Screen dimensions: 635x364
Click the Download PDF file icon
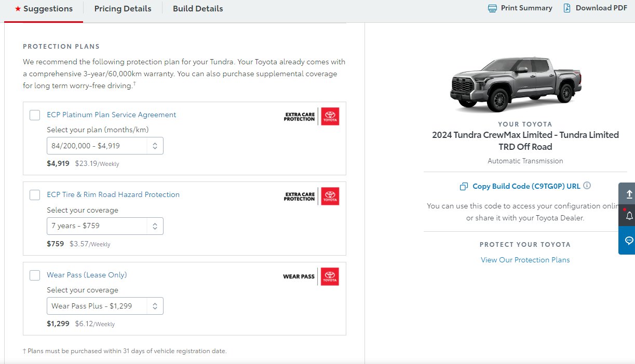point(567,8)
